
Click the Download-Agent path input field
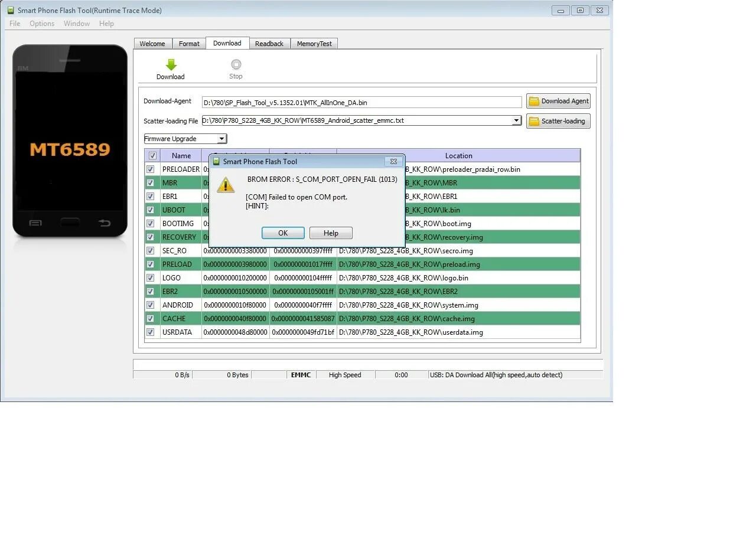(x=360, y=102)
